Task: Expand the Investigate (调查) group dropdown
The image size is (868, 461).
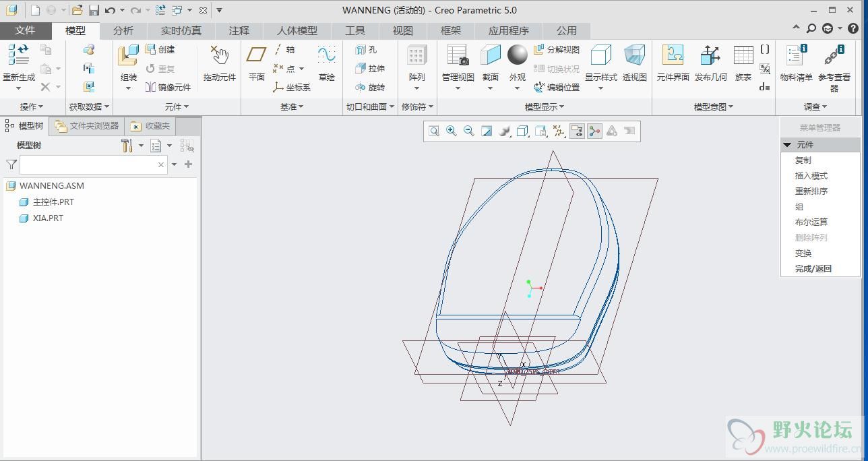Action: (x=815, y=106)
